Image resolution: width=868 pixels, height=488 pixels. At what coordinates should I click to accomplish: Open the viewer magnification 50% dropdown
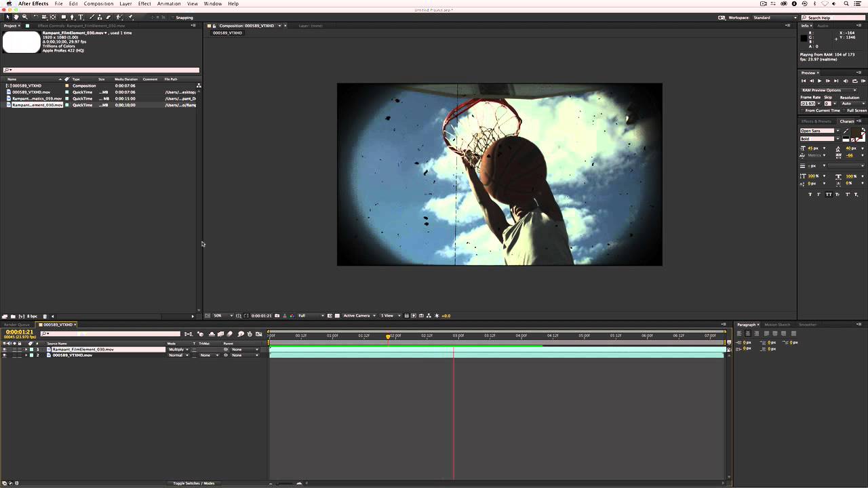(223, 316)
